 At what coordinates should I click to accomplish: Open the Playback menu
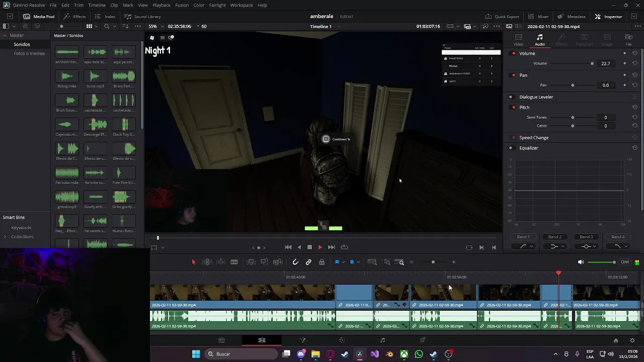162,5
